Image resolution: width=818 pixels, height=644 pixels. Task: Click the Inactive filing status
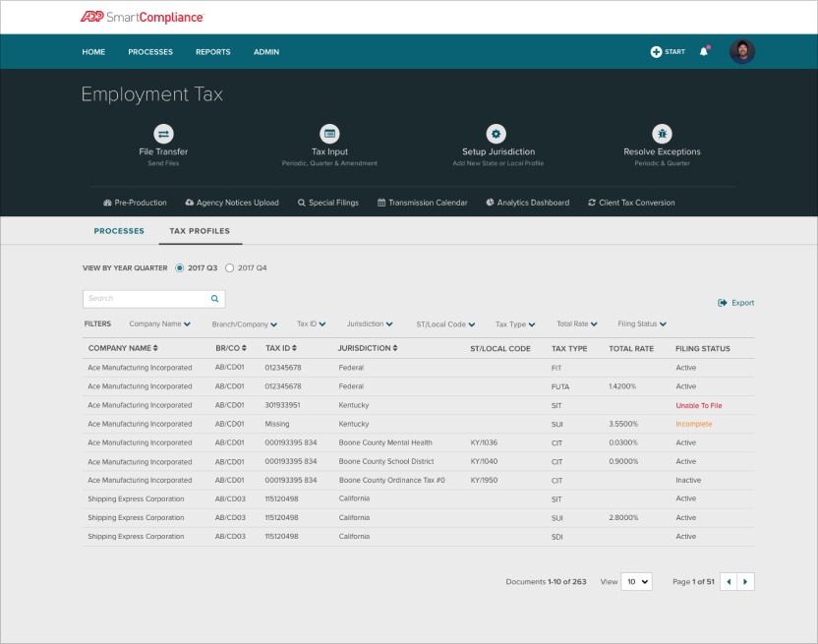click(688, 480)
